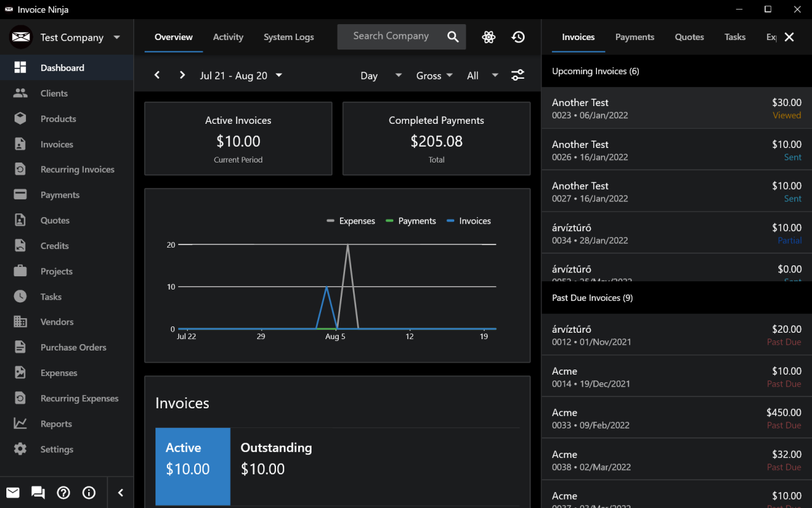812x508 pixels.
Task: Click the envelope icon in the bottom bar
Action: pyautogui.click(x=13, y=493)
